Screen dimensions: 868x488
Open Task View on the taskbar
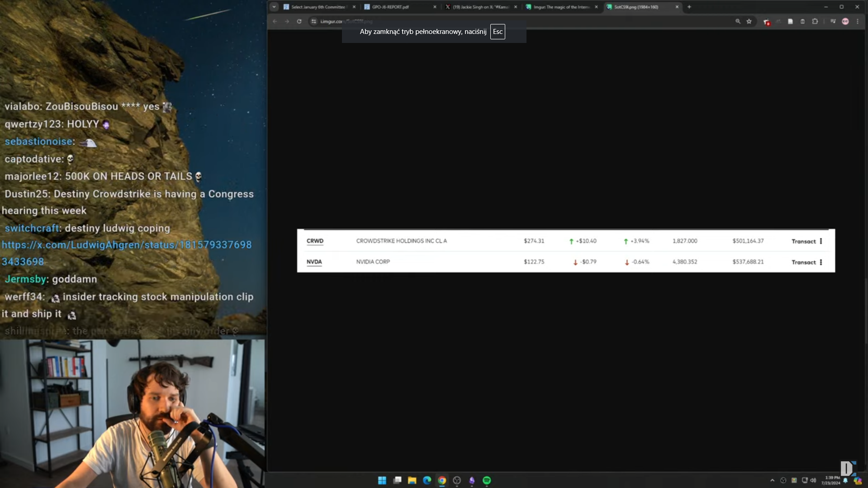click(397, 480)
